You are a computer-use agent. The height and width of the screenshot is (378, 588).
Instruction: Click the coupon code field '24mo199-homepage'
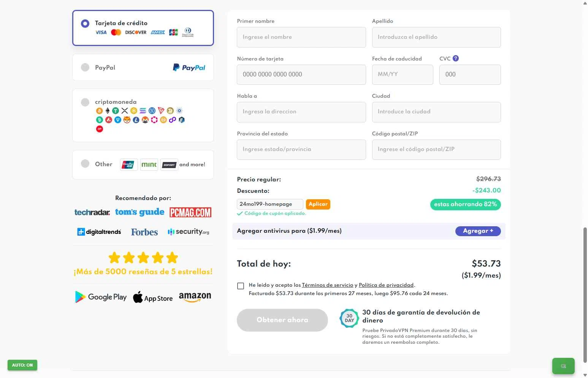pyautogui.click(x=270, y=204)
